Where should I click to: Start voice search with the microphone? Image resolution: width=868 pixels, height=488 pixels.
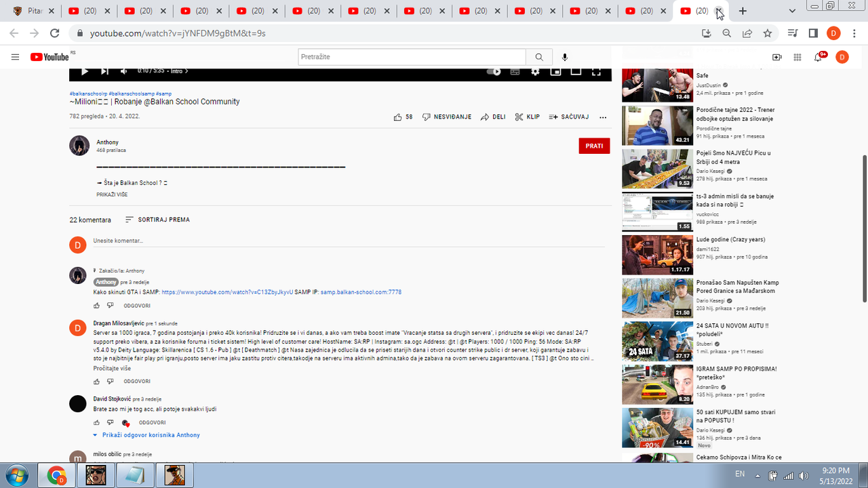[565, 57]
